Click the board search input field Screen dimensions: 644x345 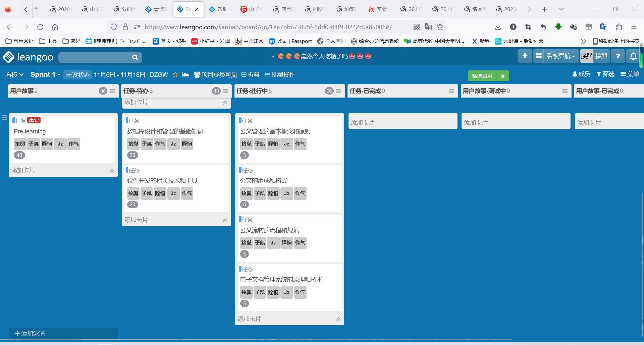[96, 57]
